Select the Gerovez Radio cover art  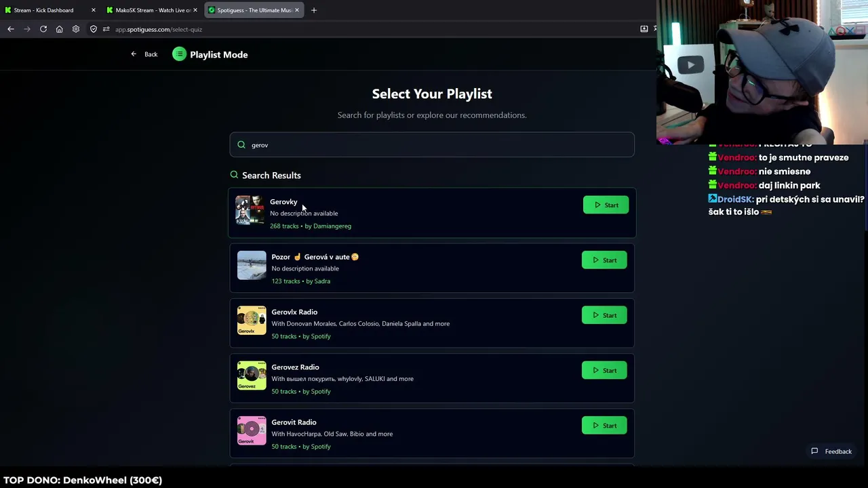pos(252,375)
